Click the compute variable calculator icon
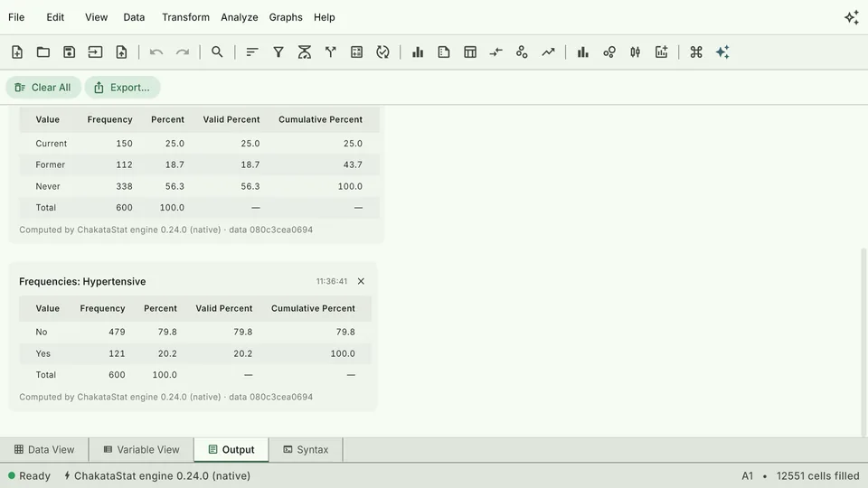 coord(356,52)
